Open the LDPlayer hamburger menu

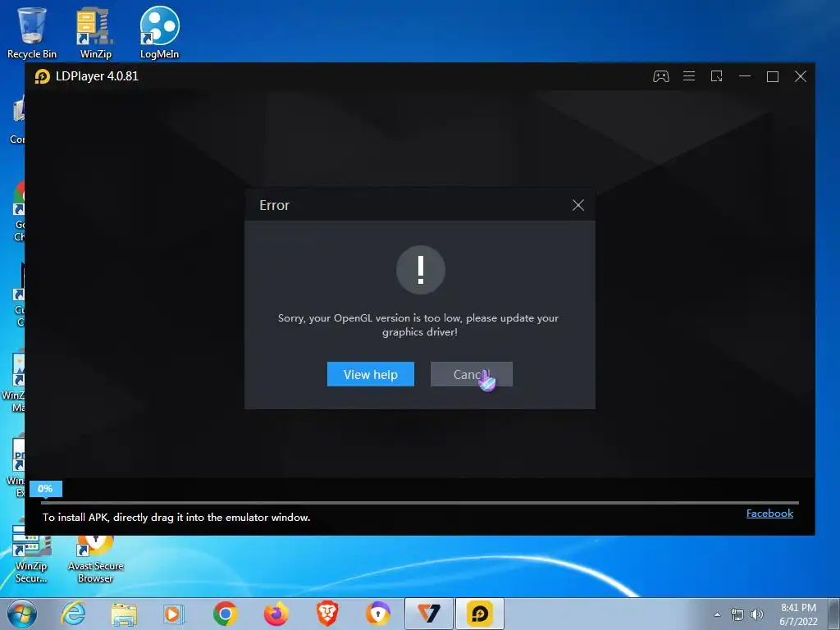pos(689,76)
